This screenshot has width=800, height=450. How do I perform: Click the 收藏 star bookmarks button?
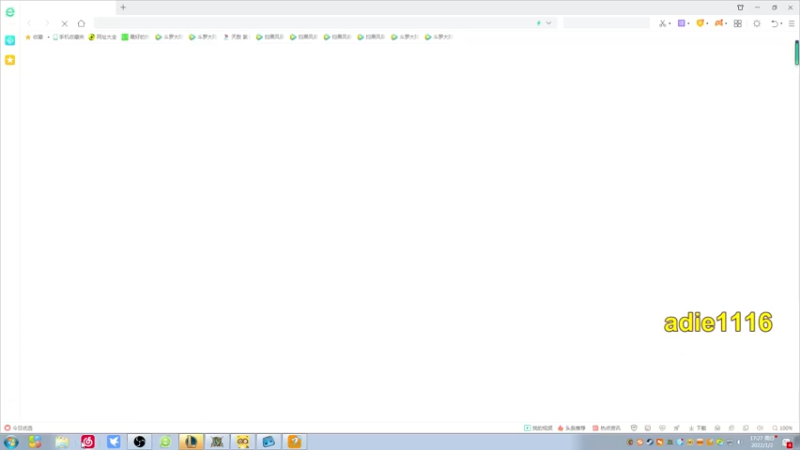[34, 37]
